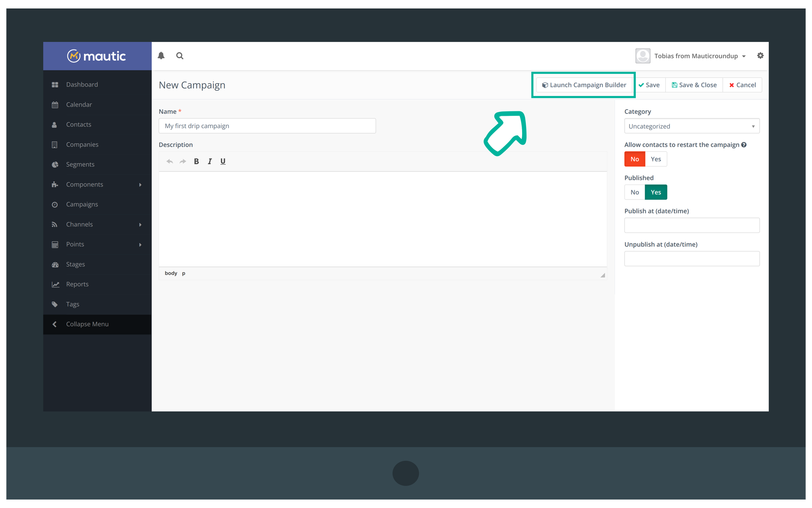
Task: Click the italic formatting icon
Action: (210, 161)
